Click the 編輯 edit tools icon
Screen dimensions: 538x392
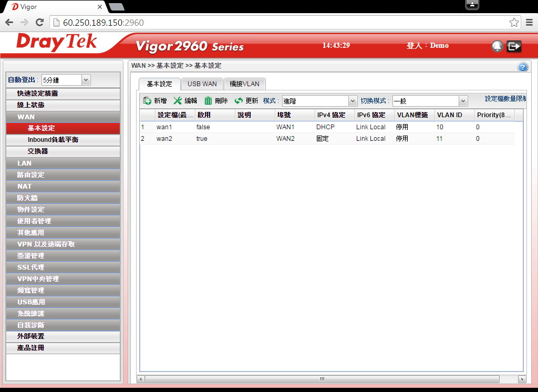(x=178, y=100)
